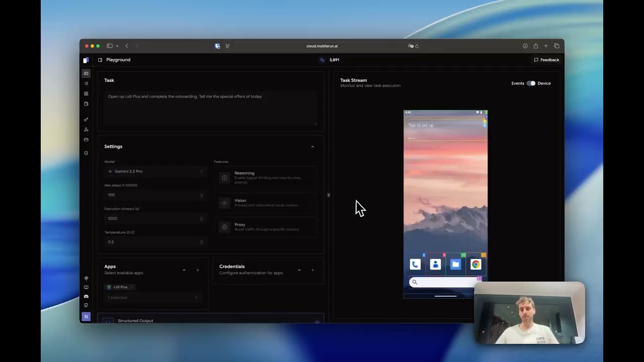Toggle the Safari sidebar button

[x=109, y=46]
